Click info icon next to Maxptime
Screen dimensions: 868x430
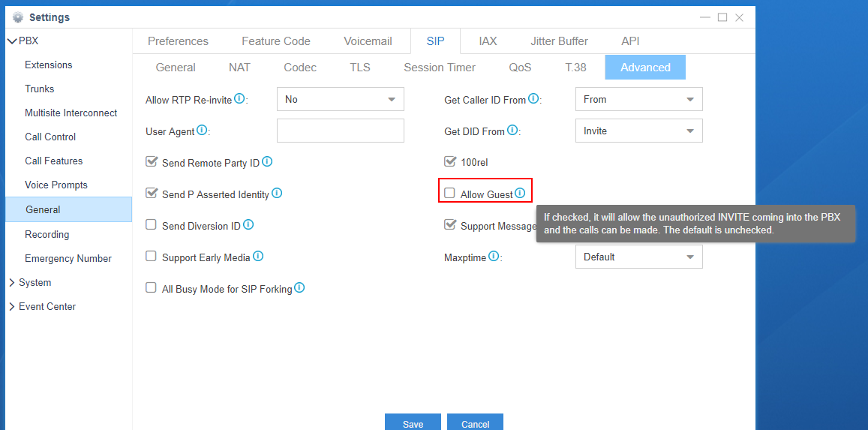click(x=494, y=256)
